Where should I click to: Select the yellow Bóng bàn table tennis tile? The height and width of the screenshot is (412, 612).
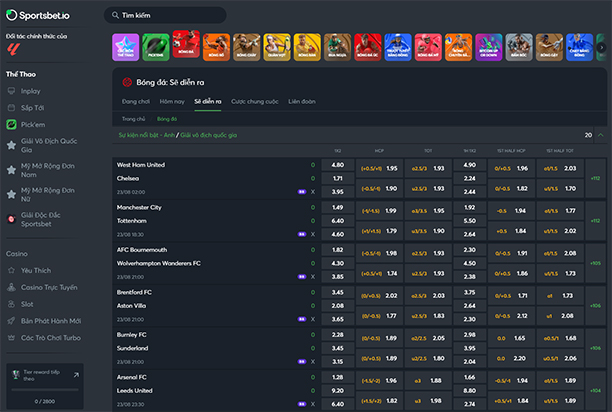click(x=307, y=47)
